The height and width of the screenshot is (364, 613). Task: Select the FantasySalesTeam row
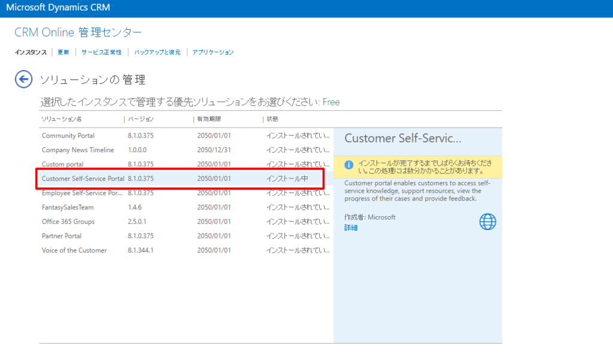tap(186, 207)
